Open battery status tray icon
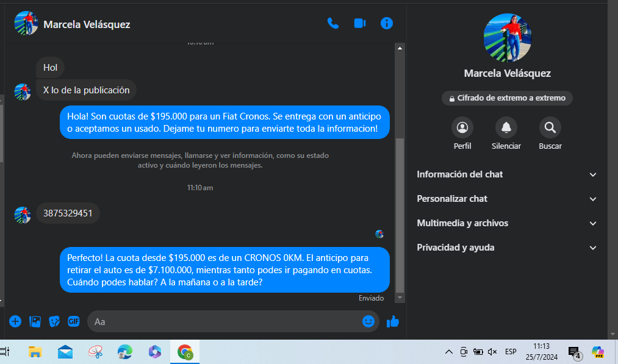This screenshot has width=618, height=364. [x=478, y=352]
